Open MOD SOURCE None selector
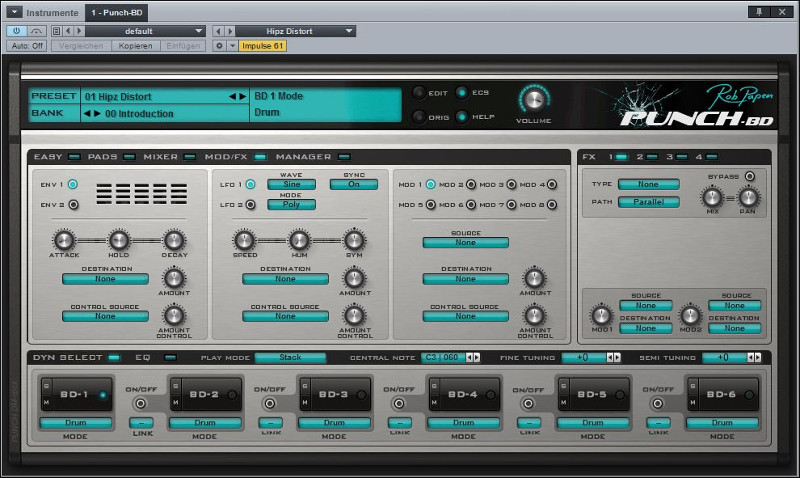The image size is (800, 478). [465, 242]
